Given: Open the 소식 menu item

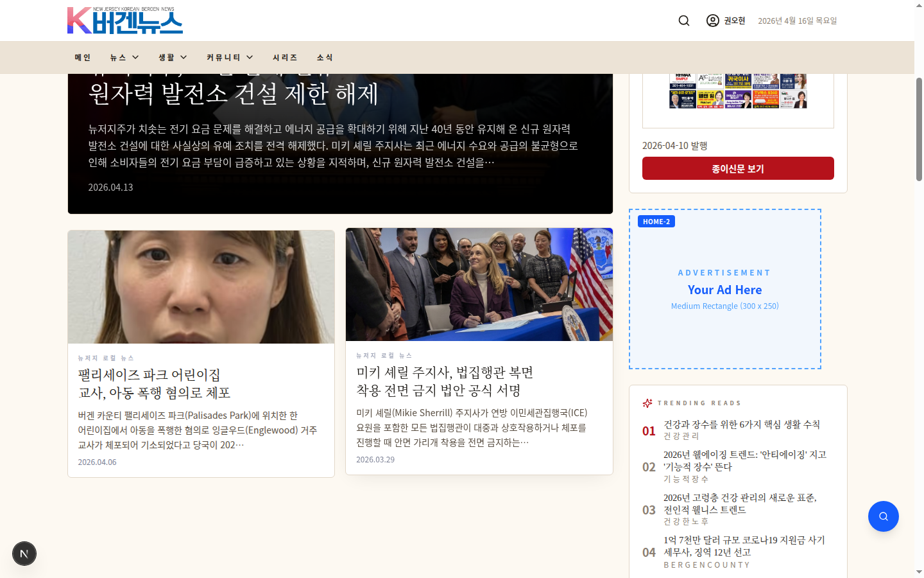Looking at the screenshot, I should 325,57.
